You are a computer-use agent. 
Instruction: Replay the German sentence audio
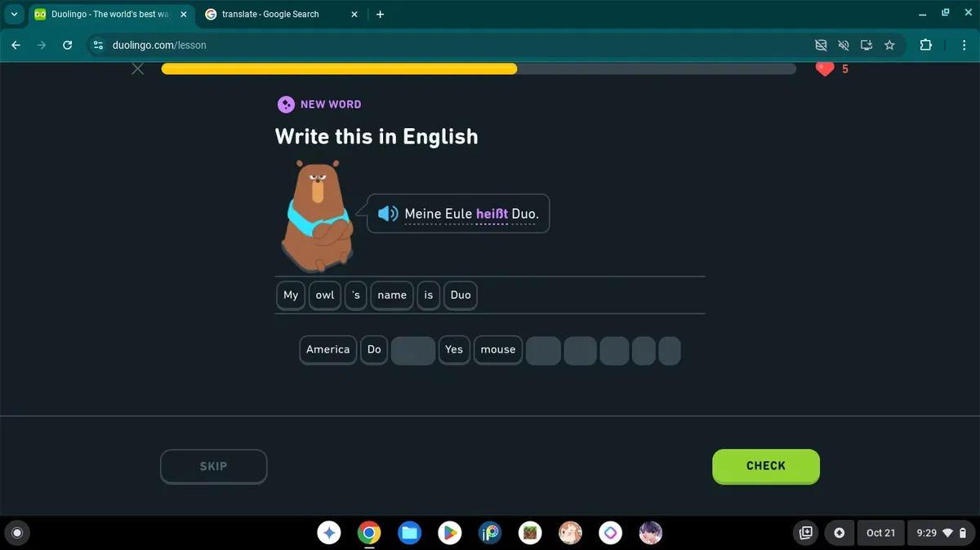click(x=388, y=213)
